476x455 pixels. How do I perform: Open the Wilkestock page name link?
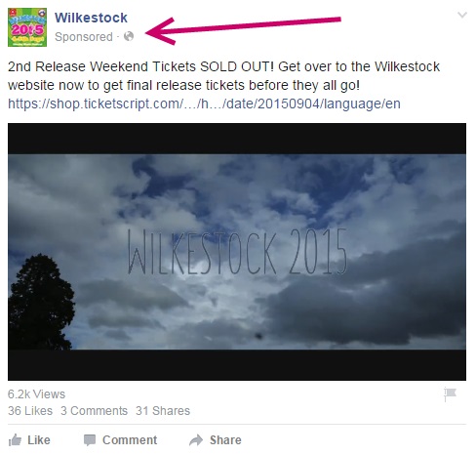(91, 18)
